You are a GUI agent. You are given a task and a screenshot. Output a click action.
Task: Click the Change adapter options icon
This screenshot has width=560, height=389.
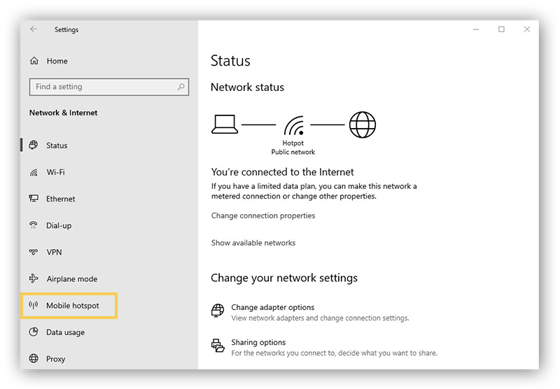(218, 310)
